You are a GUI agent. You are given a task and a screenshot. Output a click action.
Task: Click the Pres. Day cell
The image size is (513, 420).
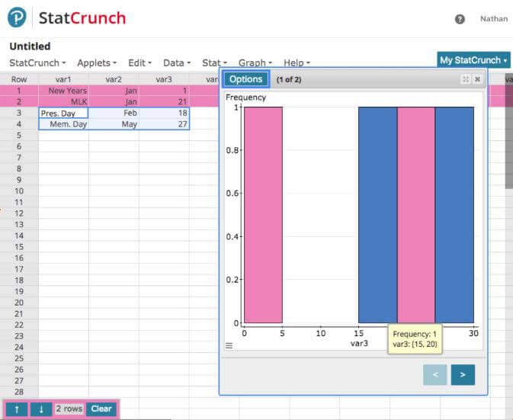(63, 113)
